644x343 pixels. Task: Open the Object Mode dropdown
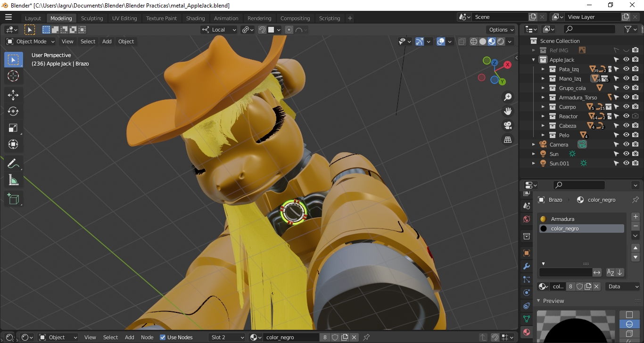click(x=31, y=41)
